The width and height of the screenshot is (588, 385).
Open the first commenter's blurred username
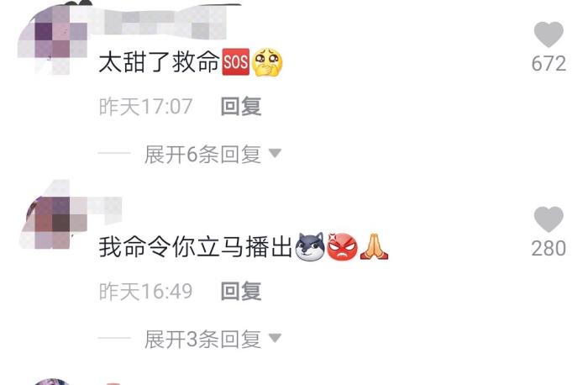[158, 21]
